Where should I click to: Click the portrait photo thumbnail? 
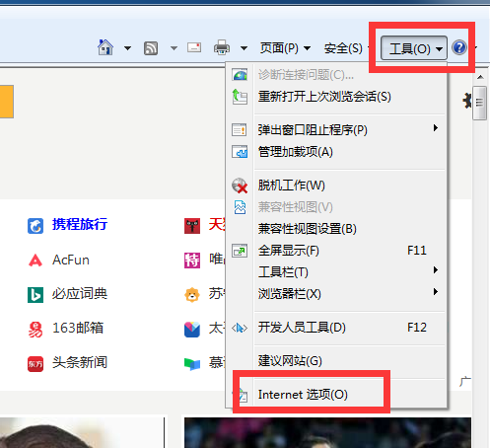[x=82, y=432]
